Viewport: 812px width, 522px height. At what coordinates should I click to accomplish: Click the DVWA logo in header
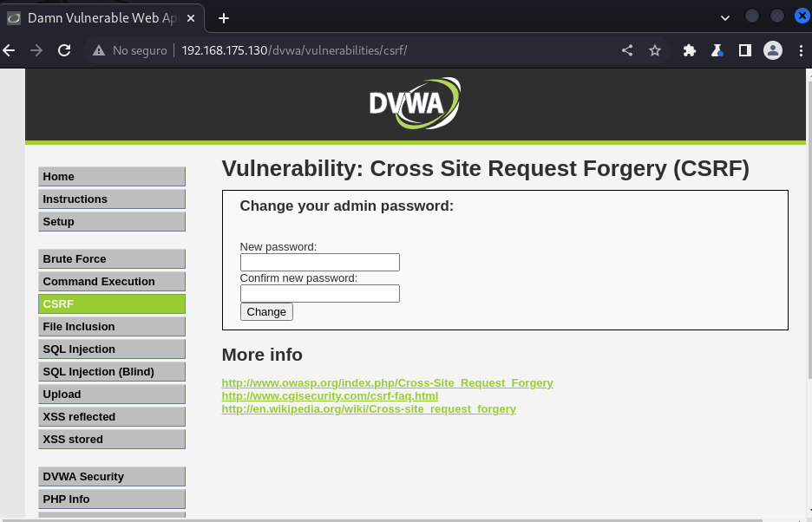415,103
